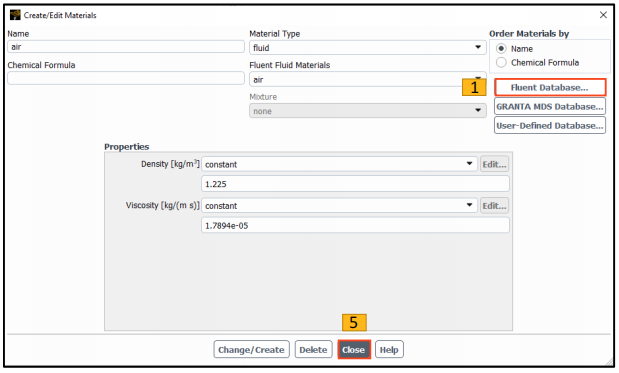Click the Edit button beside Density
This screenshot has width=619, height=373.
494,164
